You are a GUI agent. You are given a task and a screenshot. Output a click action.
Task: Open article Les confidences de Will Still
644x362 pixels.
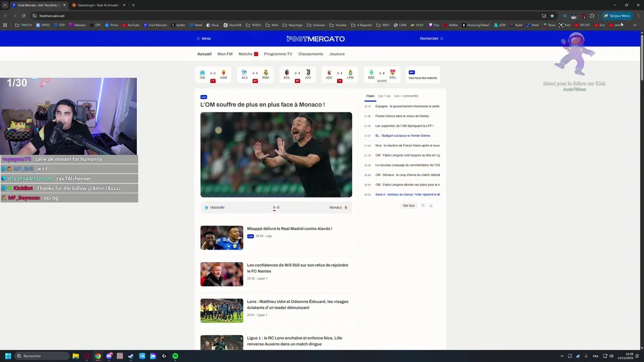click(x=297, y=268)
